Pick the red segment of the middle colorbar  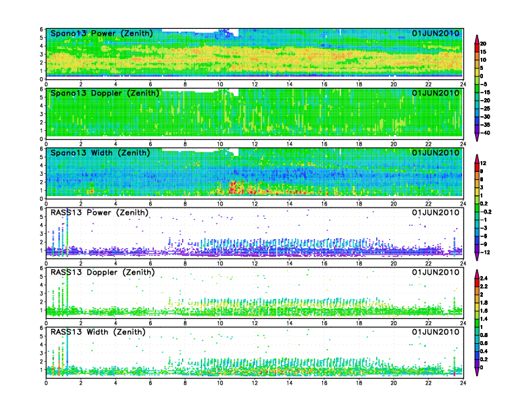pyautogui.click(x=477, y=167)
